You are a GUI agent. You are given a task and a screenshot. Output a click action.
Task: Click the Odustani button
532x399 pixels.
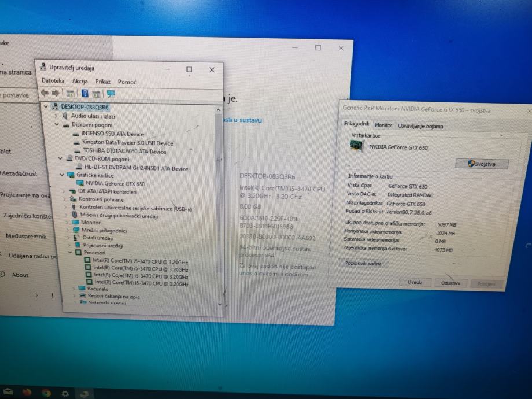pyautogui.click(x=450, y=283)
